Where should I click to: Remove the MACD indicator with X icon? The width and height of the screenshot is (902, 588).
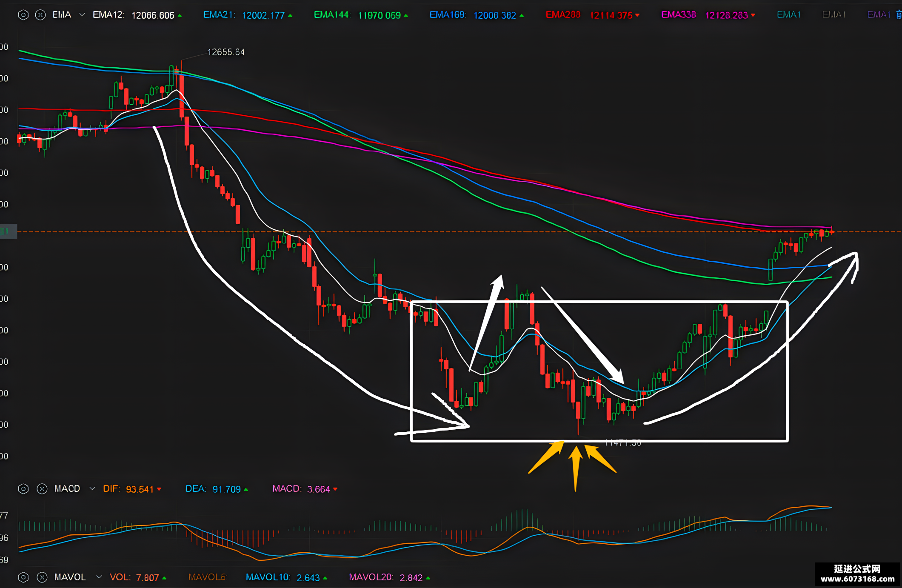coord(42,489)
